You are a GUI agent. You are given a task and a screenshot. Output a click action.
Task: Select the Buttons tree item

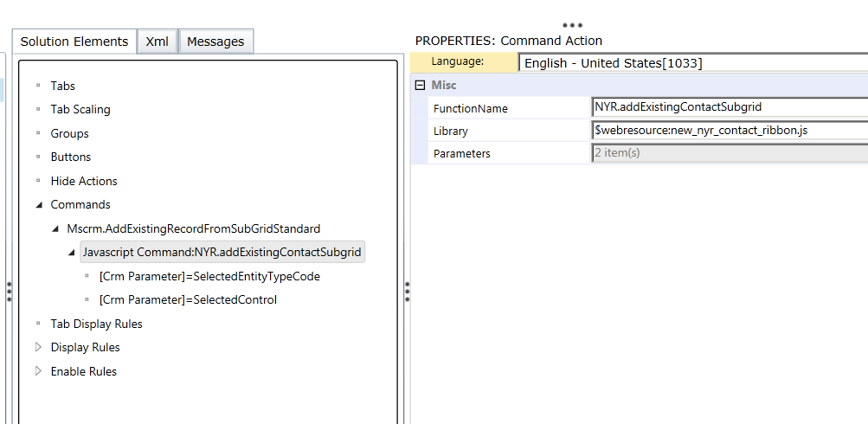70,157
